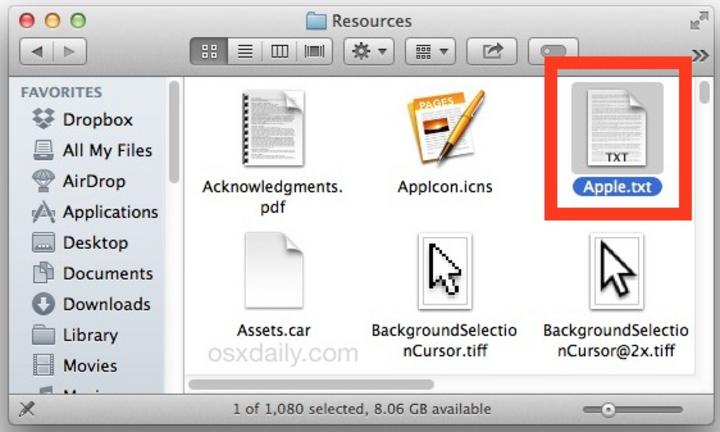Screen dimensions: 720x432
Task: Go forward with the right arrow
Action: [x=69, y=50]
